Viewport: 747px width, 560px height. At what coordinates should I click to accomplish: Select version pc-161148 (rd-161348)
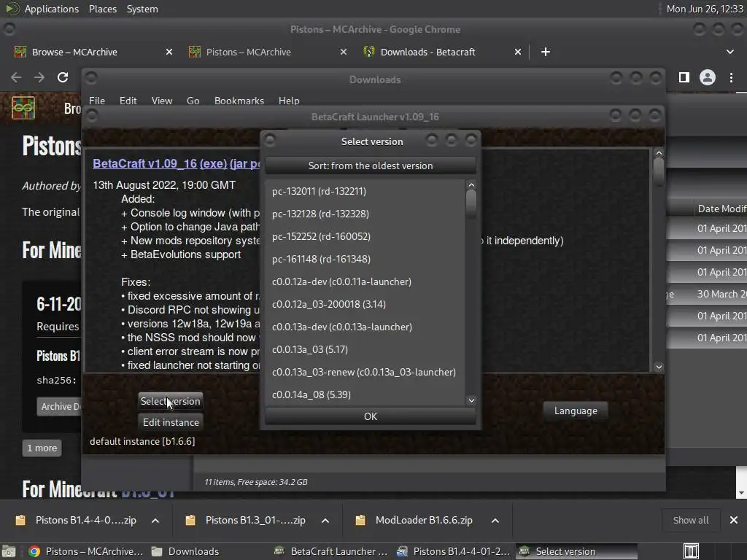point(365,259)
